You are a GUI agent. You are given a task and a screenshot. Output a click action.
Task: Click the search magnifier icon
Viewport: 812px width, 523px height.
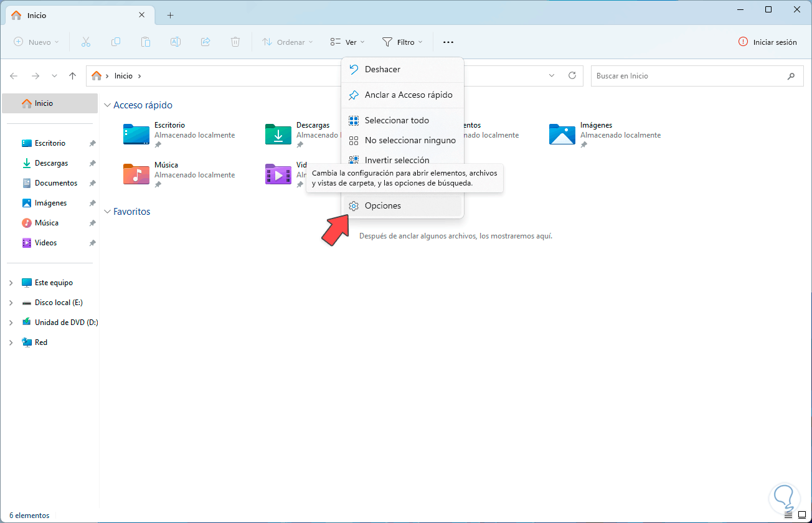click(791, 75)
